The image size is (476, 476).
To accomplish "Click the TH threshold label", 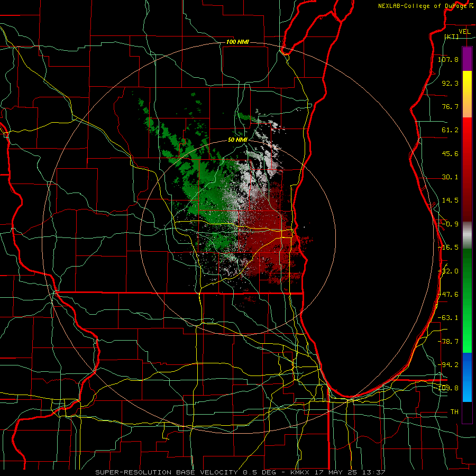I will 454,412.
